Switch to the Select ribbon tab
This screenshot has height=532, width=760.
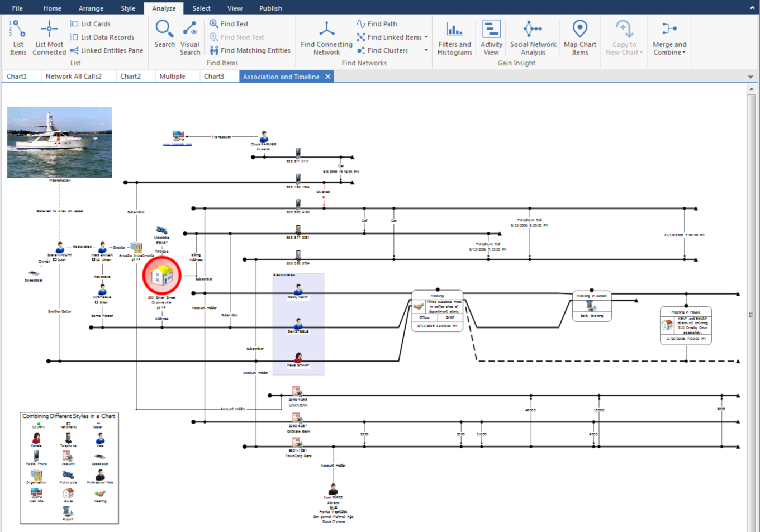tap(202, 8)
